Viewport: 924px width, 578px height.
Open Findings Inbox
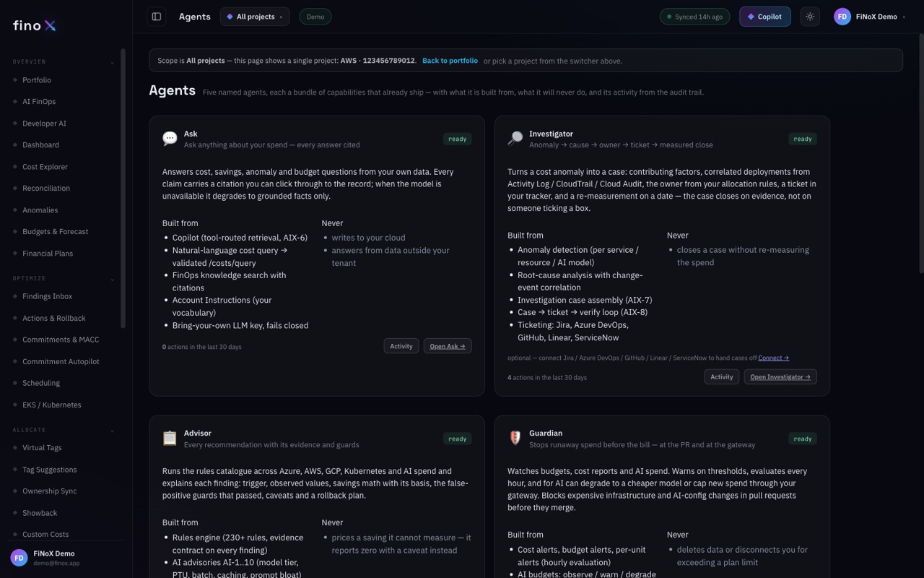47,296
